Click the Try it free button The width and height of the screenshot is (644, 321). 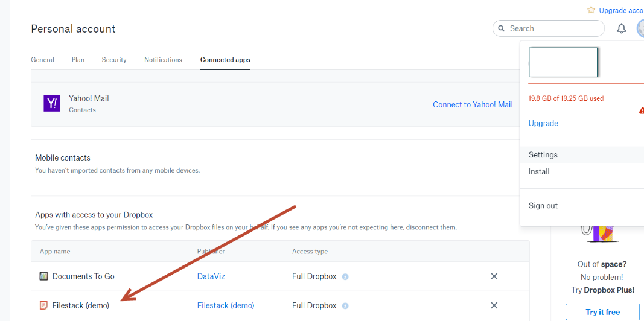pyautogui.click(x=602, y=312)
